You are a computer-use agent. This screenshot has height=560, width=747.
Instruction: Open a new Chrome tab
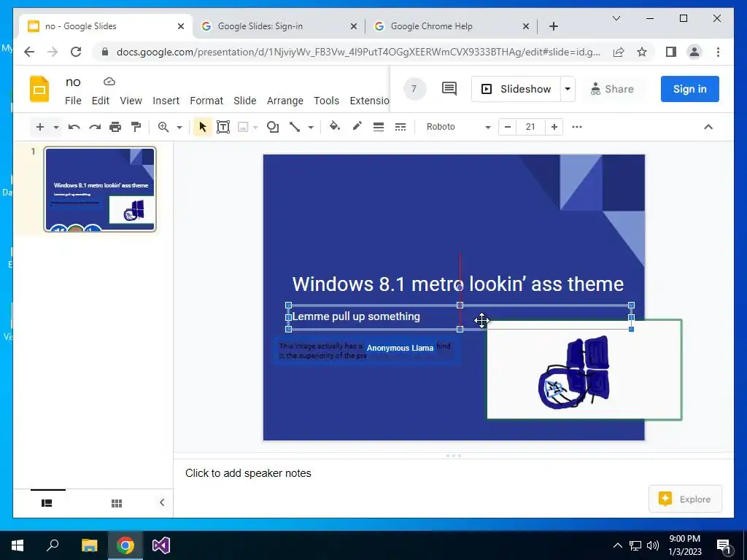(553, 26)
